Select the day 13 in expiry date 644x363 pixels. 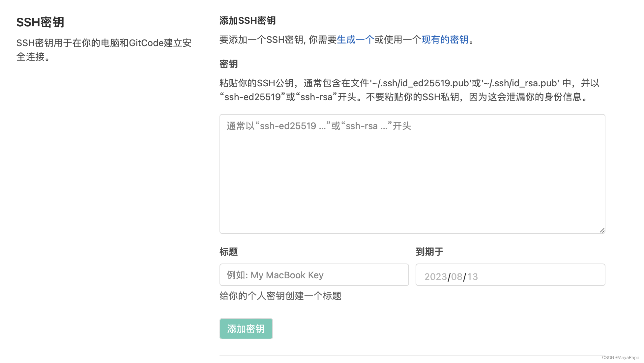(x=472, y=277)
